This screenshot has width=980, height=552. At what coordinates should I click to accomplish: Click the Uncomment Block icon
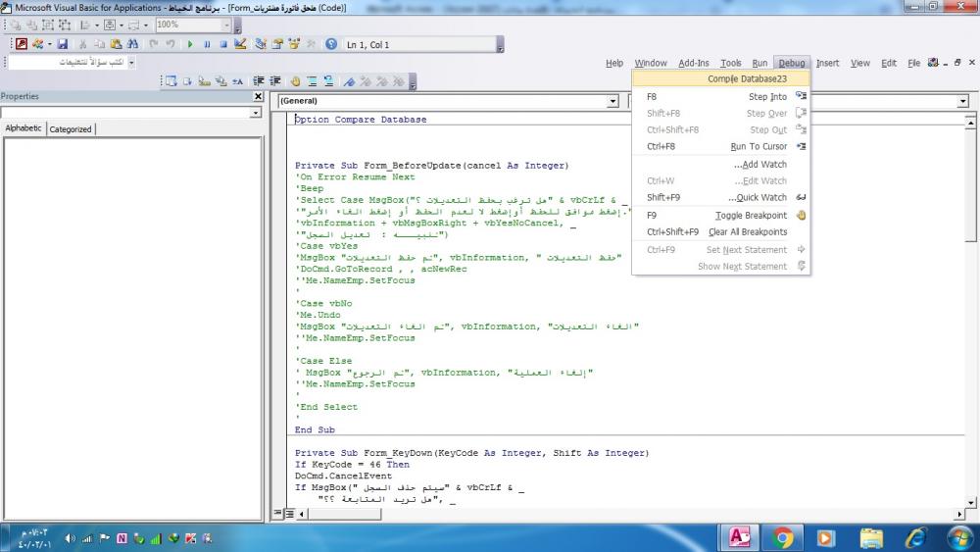(328, 81)
